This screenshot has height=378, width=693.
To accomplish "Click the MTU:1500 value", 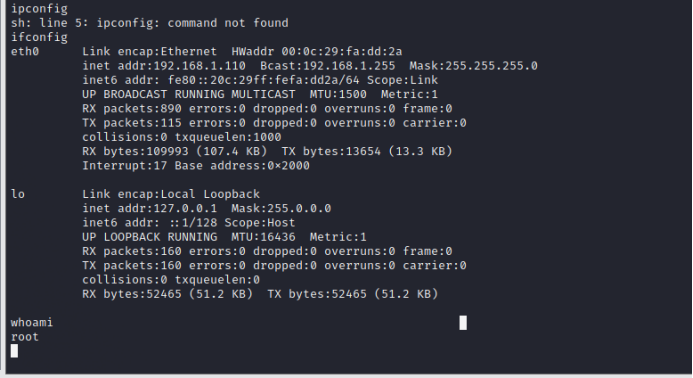I will [x=338, y=94].
